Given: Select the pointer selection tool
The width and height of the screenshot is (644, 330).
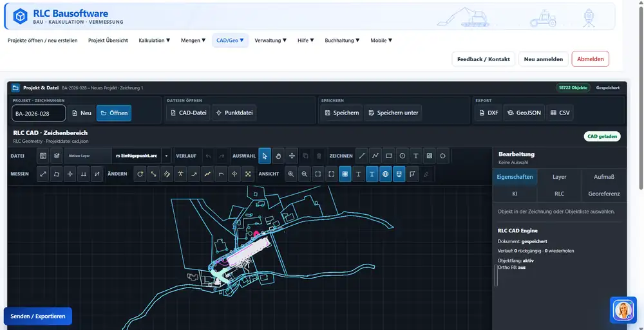Looking at the screenshot, I should coord(265,156).
